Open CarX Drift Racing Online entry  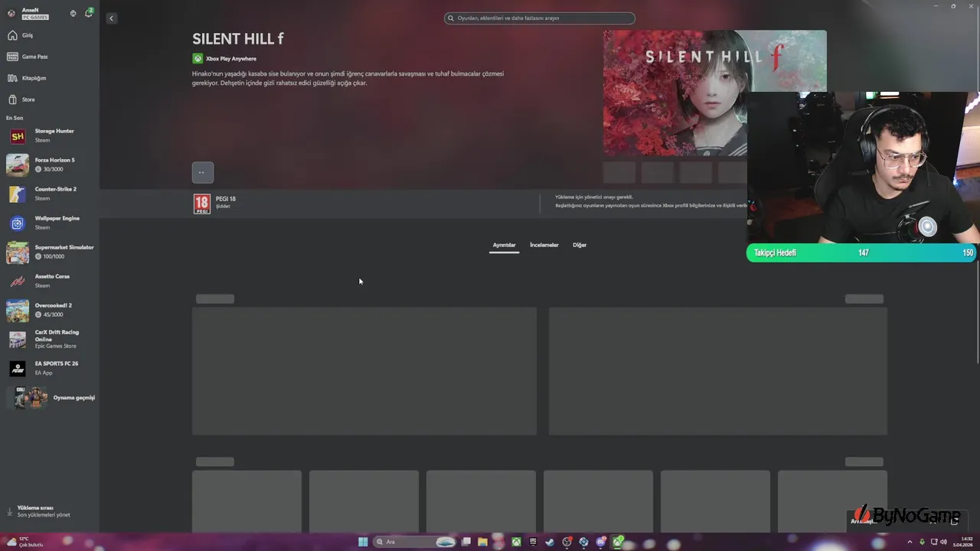[x=50, y=339]
